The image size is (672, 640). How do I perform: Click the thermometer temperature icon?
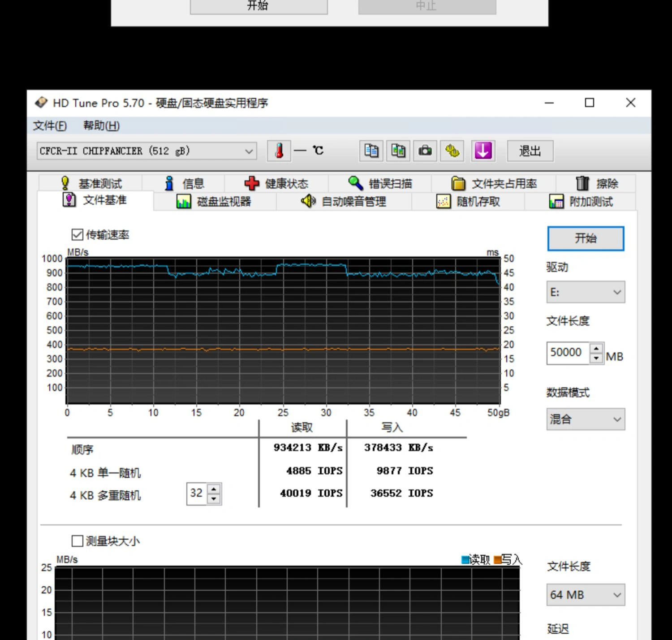(x=279, y=151)
